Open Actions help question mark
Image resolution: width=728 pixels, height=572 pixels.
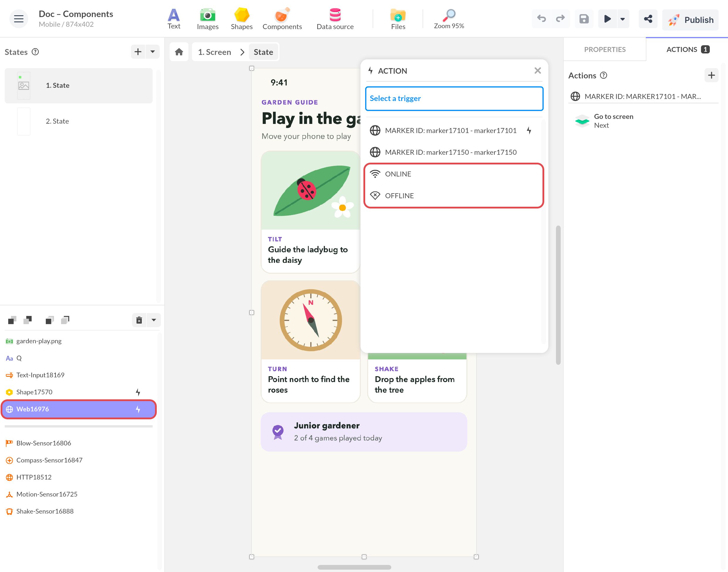pos(604,75)
